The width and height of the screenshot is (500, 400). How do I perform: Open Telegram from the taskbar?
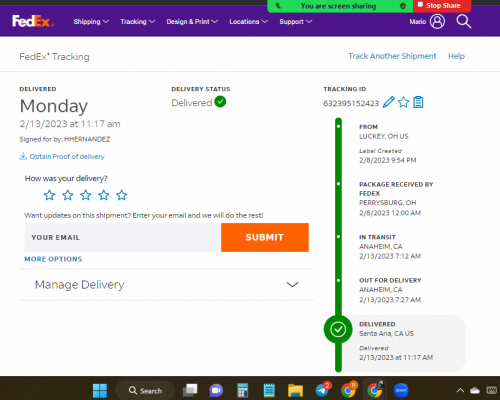tap(322, 390)
